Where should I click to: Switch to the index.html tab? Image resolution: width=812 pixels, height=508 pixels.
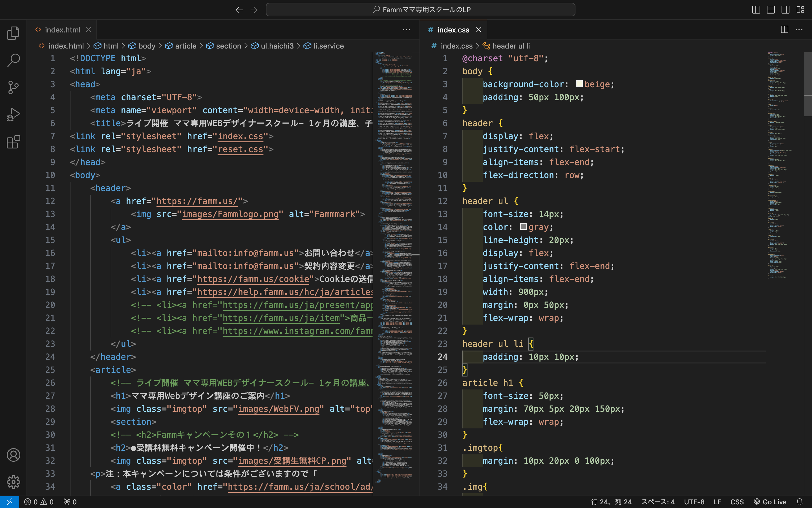point(62,30)
